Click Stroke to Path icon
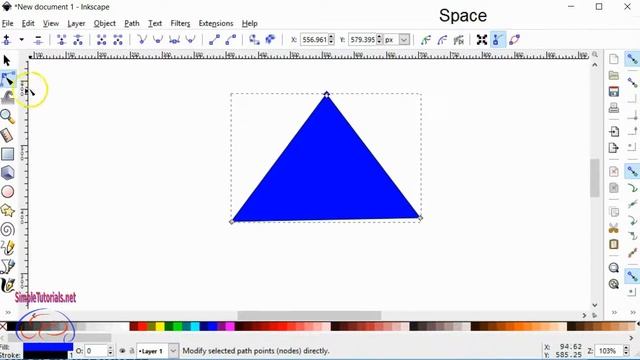 (270, 40)
